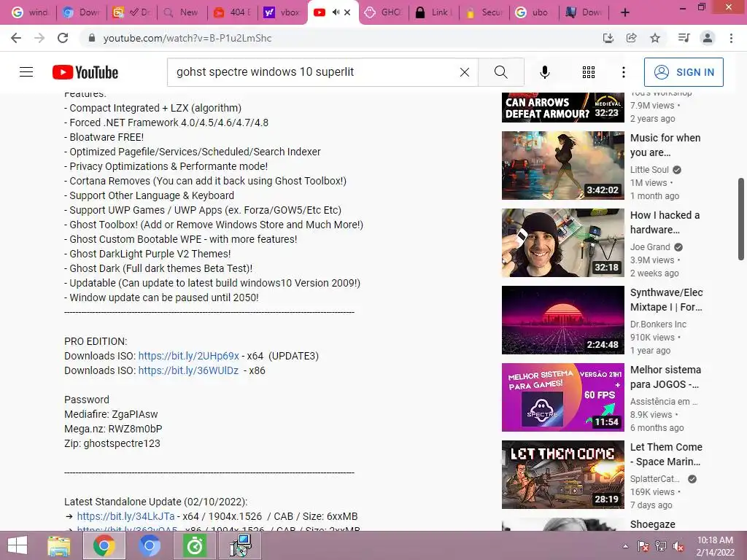Open YouTube settings three-dot menu

(x=623, y=72)
